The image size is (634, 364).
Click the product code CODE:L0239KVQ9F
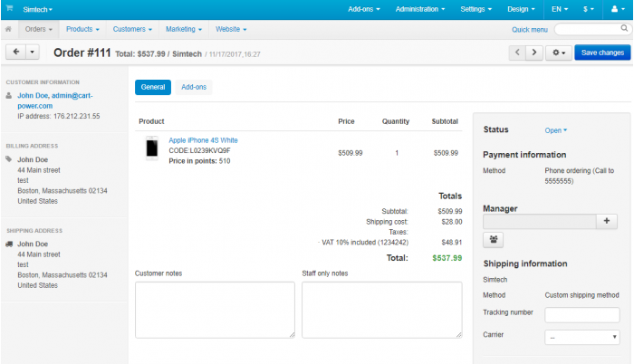click(x=199, y=150)
